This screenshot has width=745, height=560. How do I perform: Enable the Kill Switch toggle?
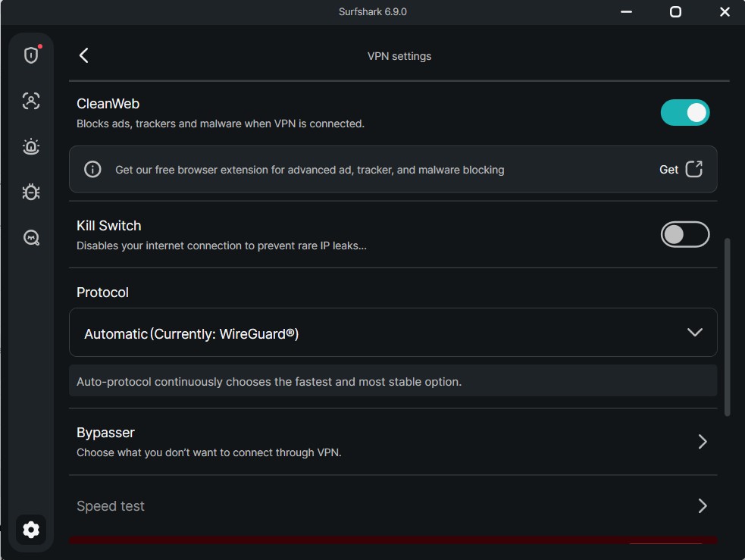[684, 235]
